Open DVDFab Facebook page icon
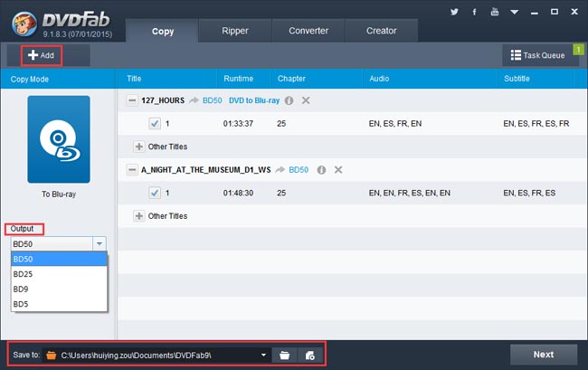The width and height of the screenshot is (588, 370). point(474,12)
